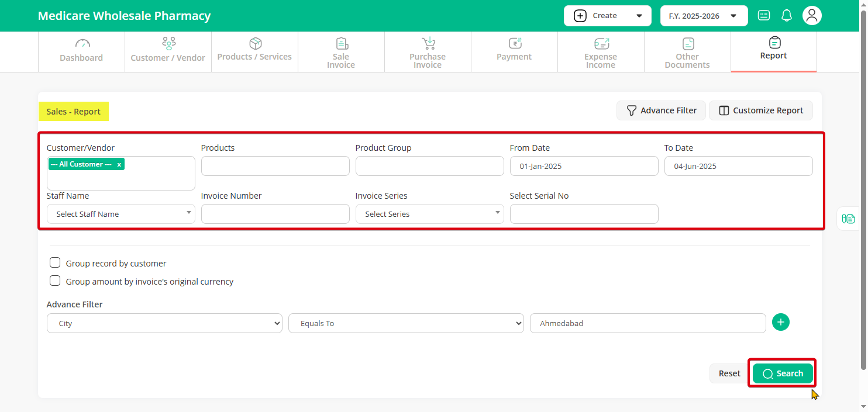This screenshot has width=868, height=412.
Task: Click the Ahmedabad filter value field
Action: (x=648, y=323)
